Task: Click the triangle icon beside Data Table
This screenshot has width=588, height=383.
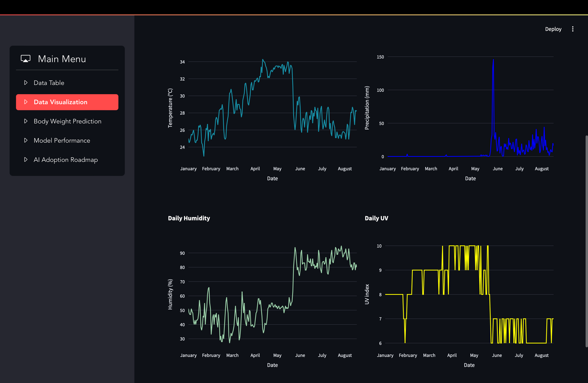Action: coord(26,83)
